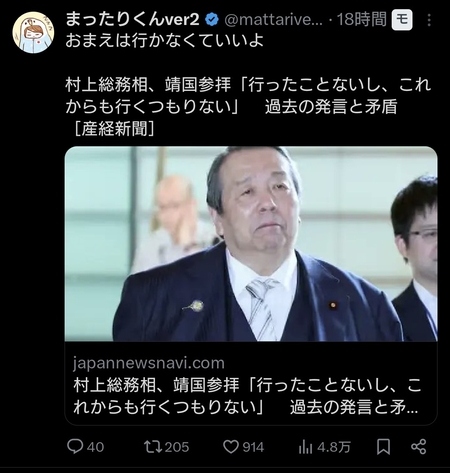Open the reply speech bubble icon

[x=75, y=446]
